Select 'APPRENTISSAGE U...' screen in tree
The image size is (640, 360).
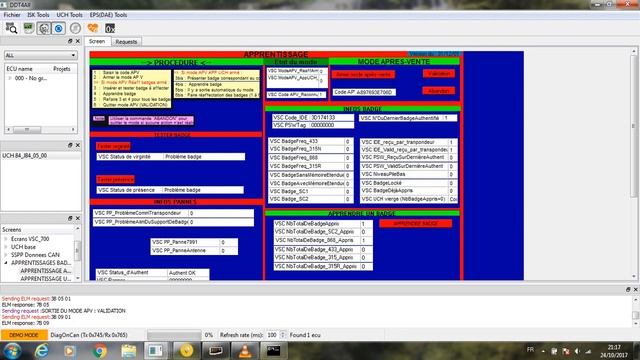tap(45, 278)
